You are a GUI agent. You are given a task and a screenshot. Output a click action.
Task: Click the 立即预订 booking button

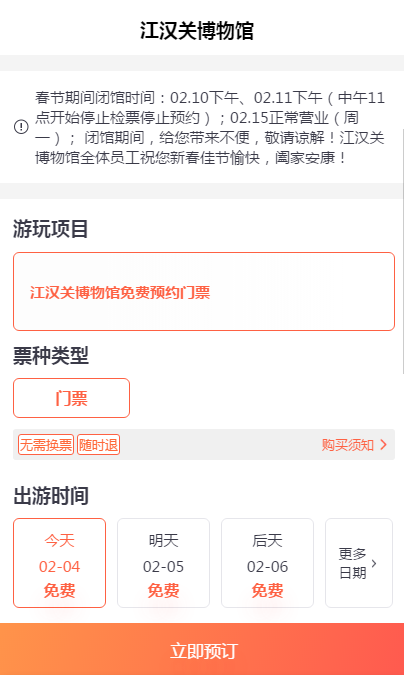click(x=202, y=649)
